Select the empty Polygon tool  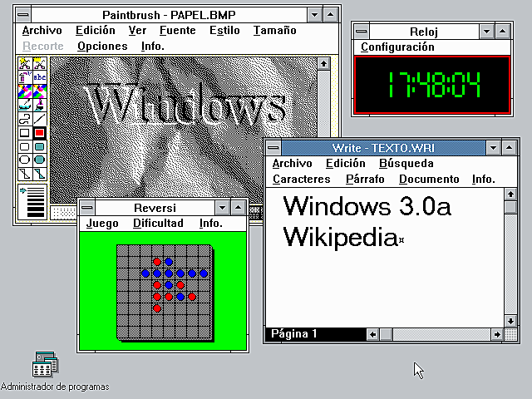(25, 174)
